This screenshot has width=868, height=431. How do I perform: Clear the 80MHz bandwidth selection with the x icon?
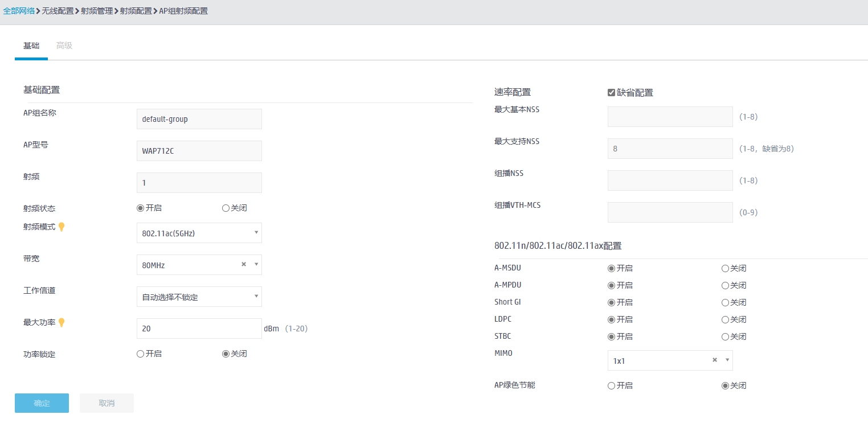coord(244,264)
